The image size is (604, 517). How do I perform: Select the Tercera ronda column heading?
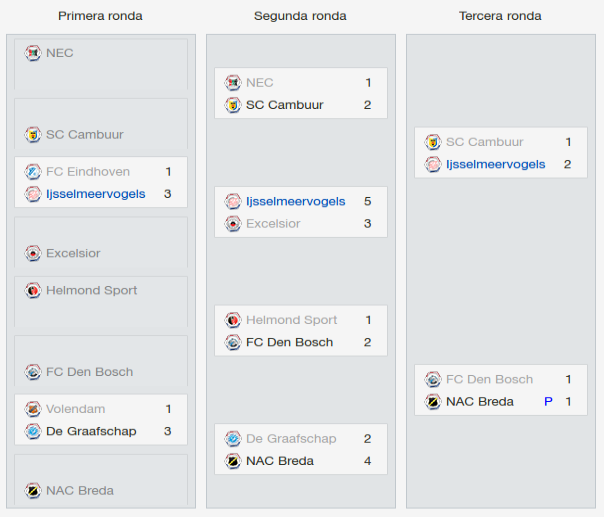pos(500,16)
